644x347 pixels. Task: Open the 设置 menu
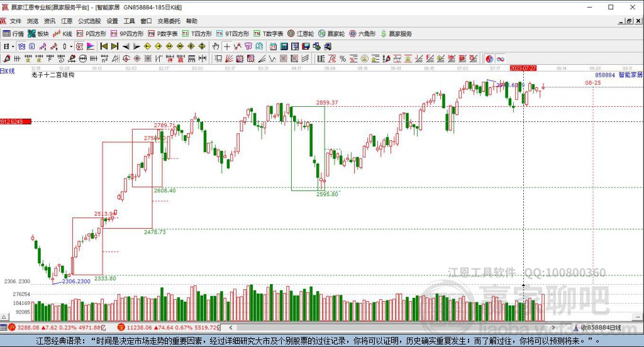coord(112,21)
